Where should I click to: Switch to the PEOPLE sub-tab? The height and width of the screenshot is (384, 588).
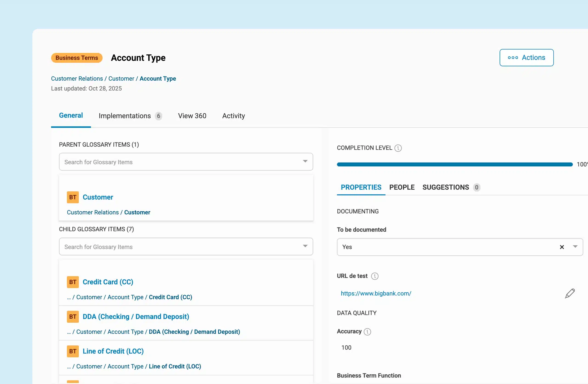click(x=402, y=187)
